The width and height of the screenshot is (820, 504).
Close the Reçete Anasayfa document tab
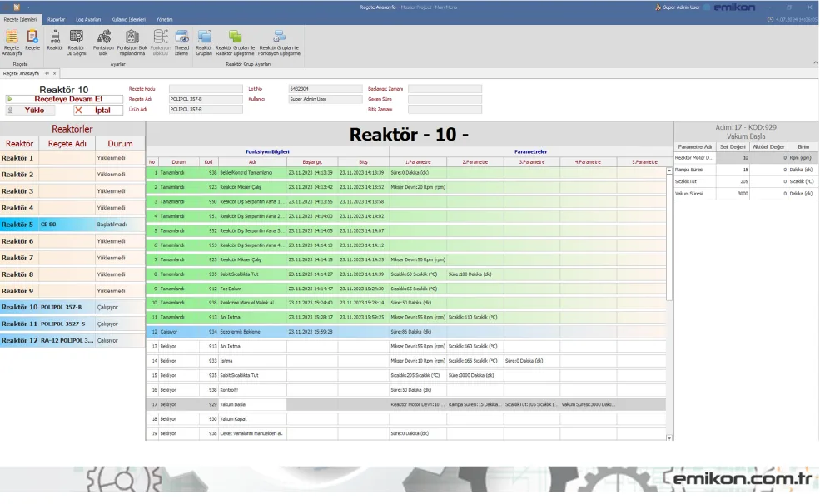54,73
